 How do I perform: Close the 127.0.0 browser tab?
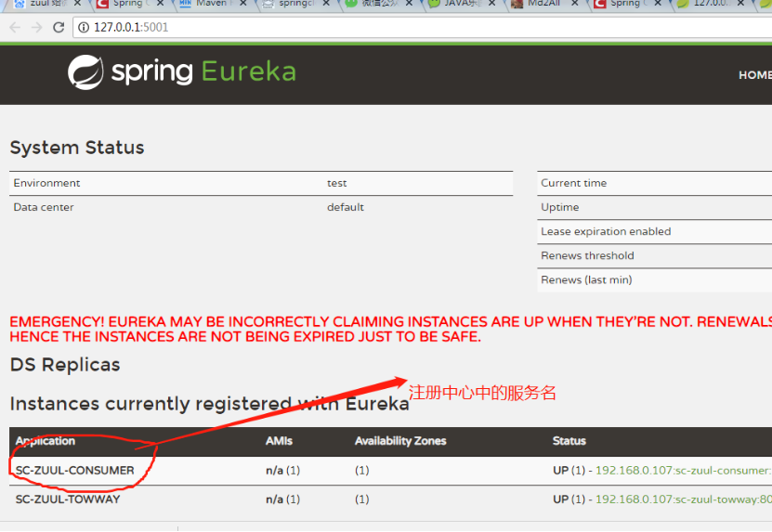740,3
